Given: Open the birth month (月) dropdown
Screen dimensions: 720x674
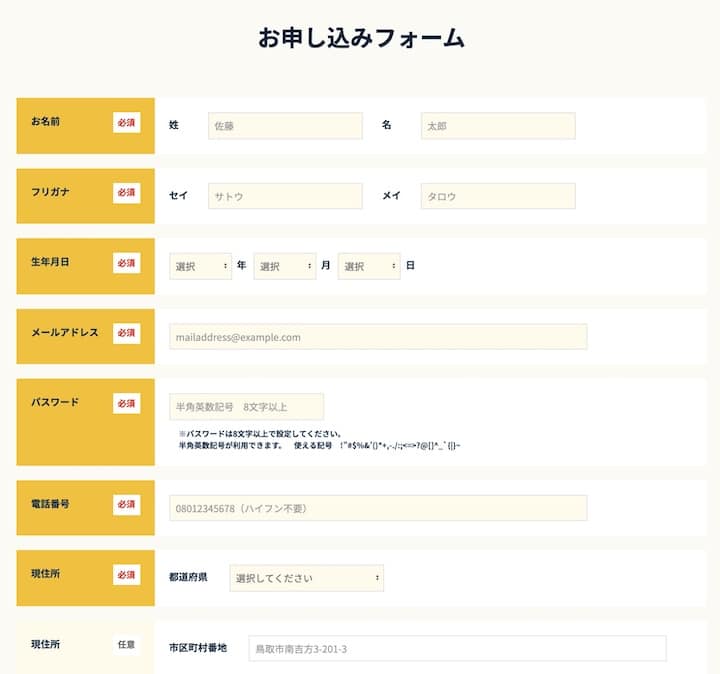Looking at the screenshot, I should pos(284,266).
